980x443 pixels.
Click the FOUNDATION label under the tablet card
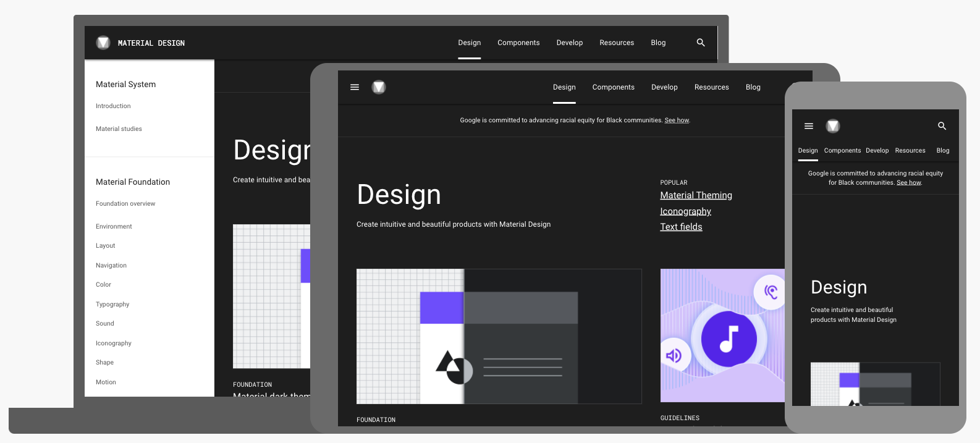click(376, 420)
